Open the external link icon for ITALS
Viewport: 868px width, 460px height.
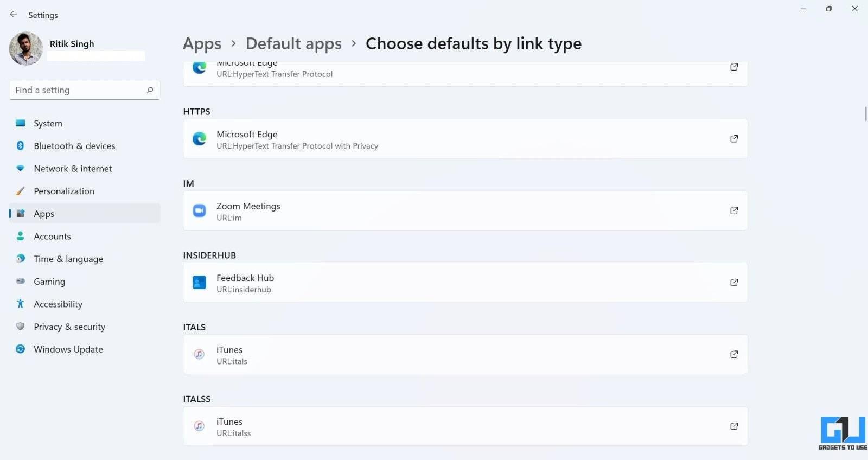tap(734, 354)
